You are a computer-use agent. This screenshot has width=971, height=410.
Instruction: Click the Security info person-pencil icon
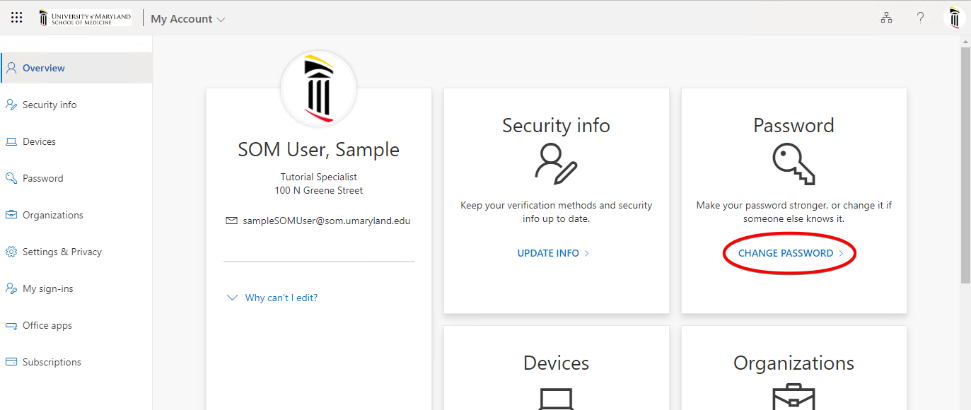(556, 162)
